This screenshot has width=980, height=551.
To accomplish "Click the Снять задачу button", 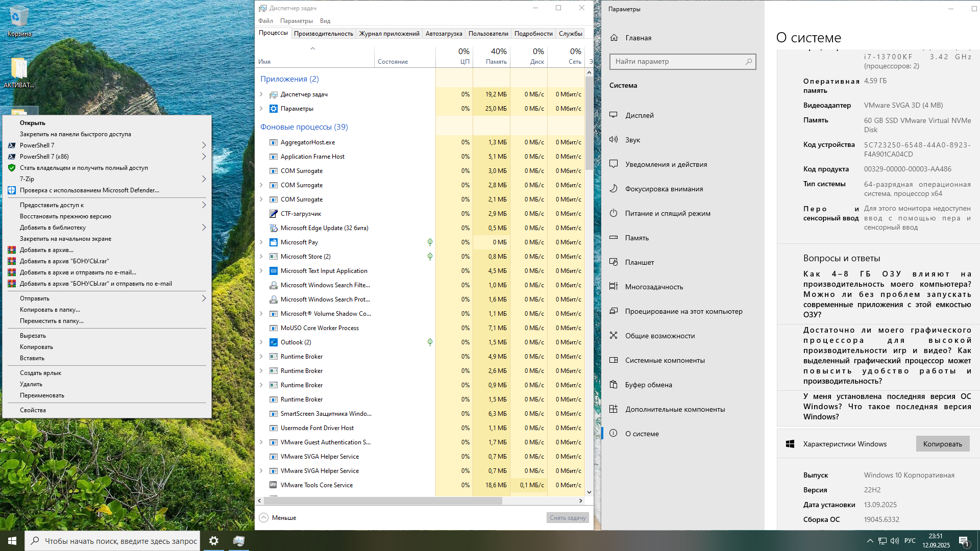I will [568, 517].
